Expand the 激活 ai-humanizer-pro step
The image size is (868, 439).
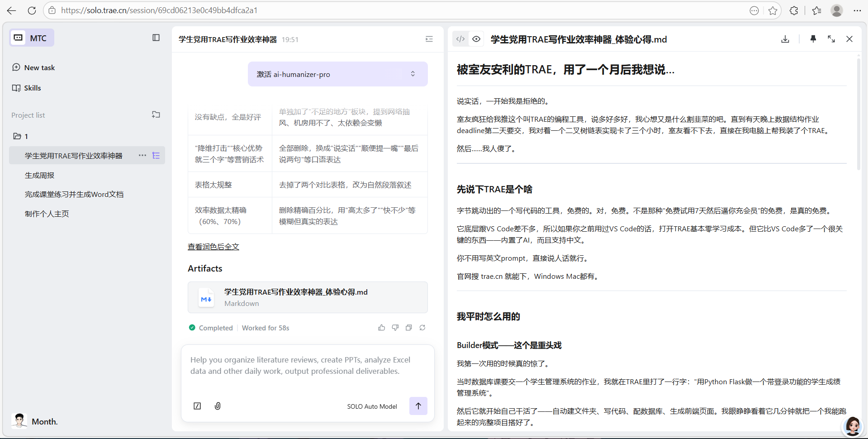click(413, 74)
